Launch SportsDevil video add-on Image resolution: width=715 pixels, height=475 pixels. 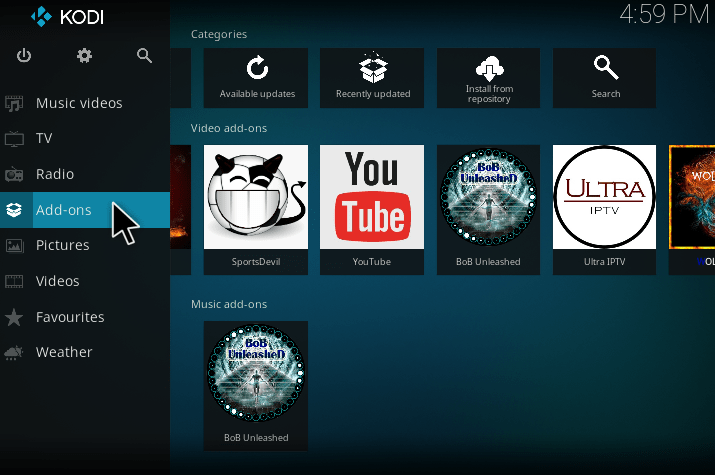[x=256, y=210]
